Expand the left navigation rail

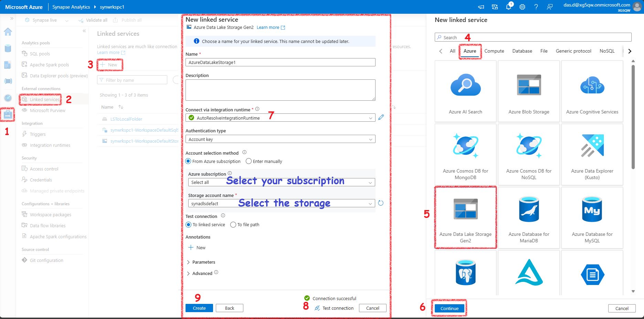click(12, 19)
